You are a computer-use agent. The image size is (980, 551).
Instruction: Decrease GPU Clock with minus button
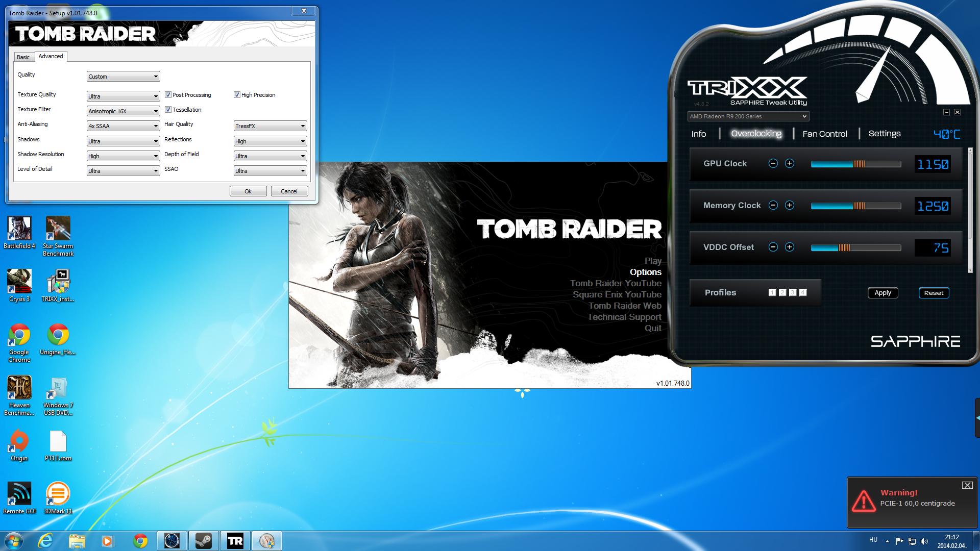773,163
